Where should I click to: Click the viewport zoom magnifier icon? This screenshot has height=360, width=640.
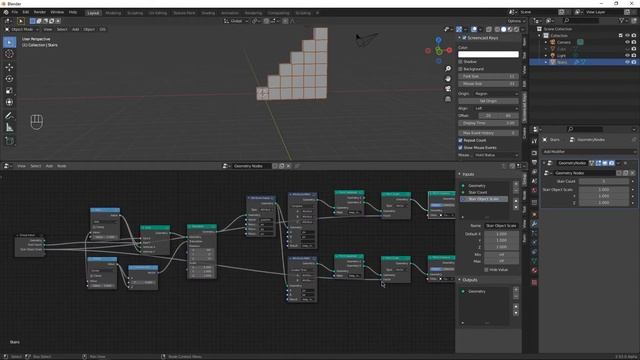coord(448,69)
